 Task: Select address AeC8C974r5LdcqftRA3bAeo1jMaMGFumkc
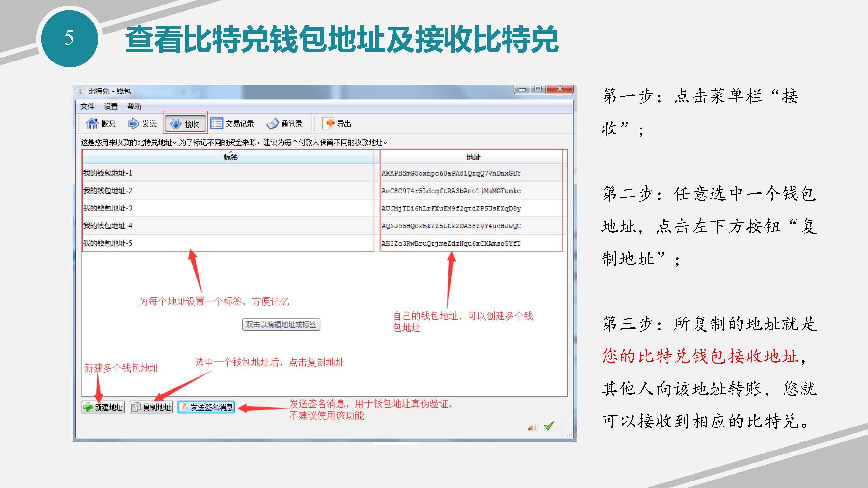[x=451, y=191]
